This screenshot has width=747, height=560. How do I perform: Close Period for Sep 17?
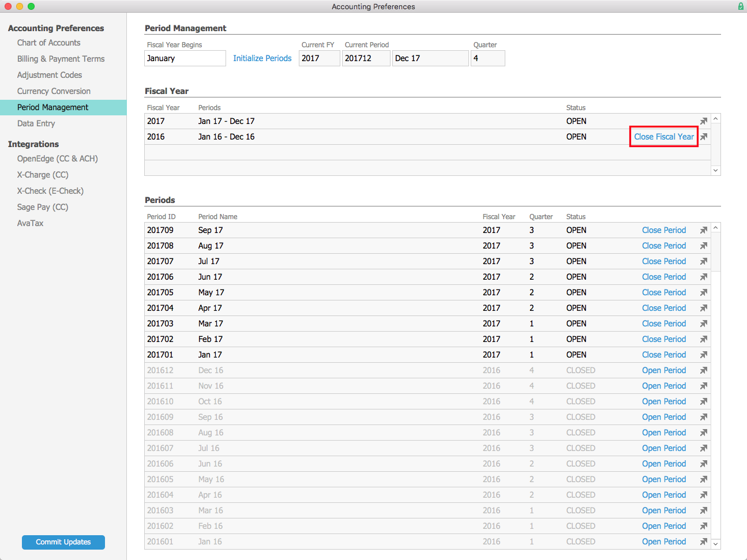tap(664, 230)
